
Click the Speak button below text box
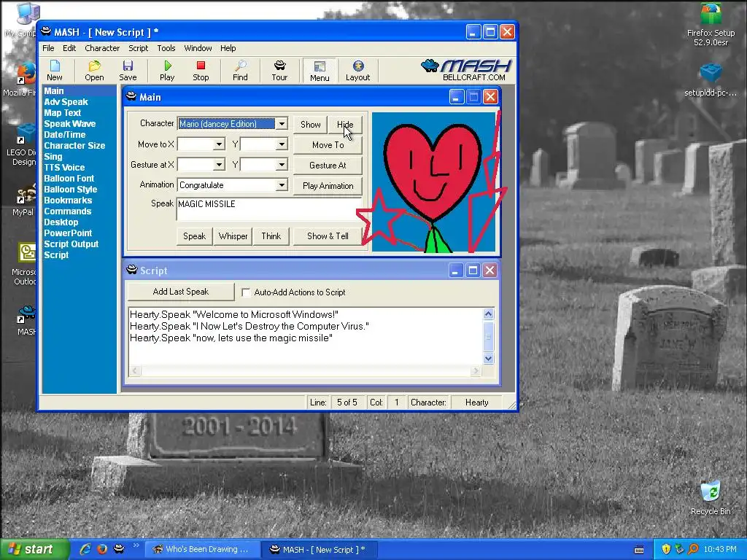[194, 236]
